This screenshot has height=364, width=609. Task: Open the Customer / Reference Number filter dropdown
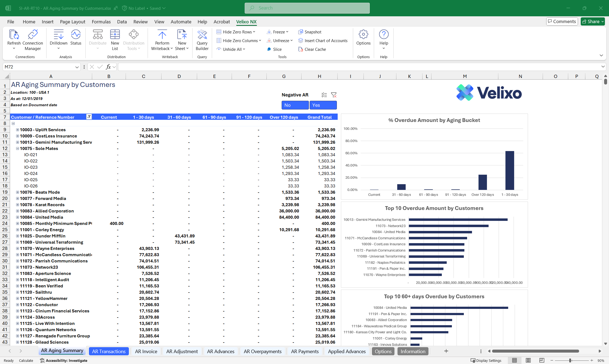[89, 117]
